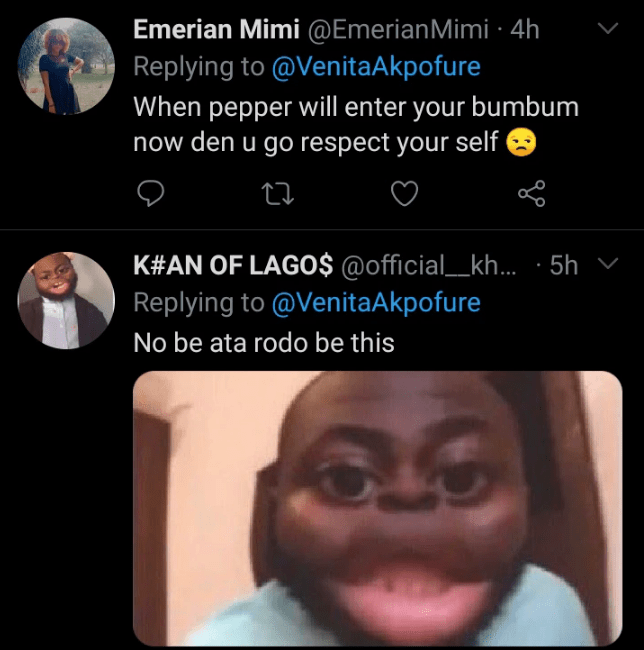Click the unamused face emoji in tweet

click(521, 143)
